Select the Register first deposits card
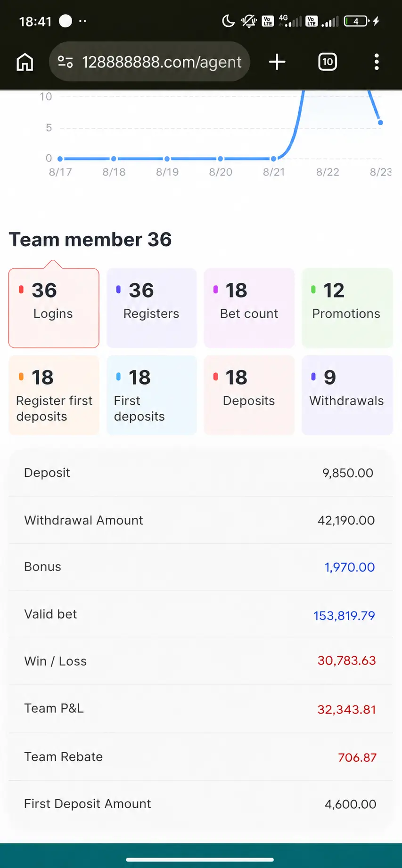Viewport: 402px width, 868px height. [54, 395]
